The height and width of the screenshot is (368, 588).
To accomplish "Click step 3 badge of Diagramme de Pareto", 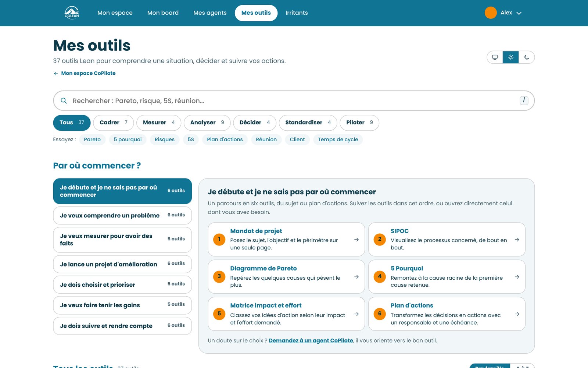I will click(219, 277).
